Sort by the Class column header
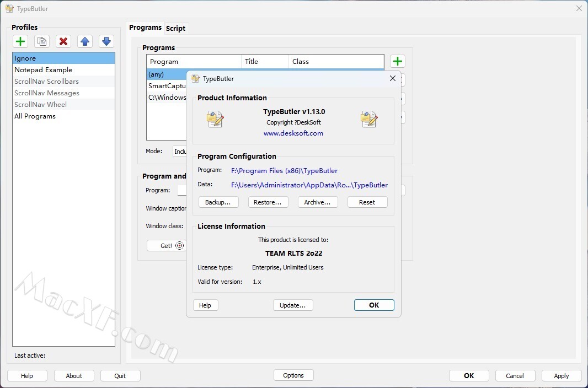The width and height of the screenshot is (588, 388). click(x=336, y=61)
